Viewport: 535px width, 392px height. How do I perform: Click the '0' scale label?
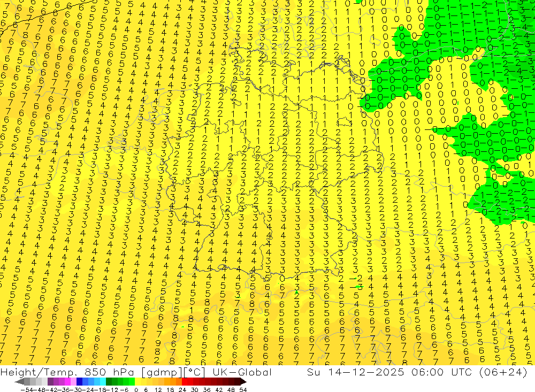tap(136, 390)
